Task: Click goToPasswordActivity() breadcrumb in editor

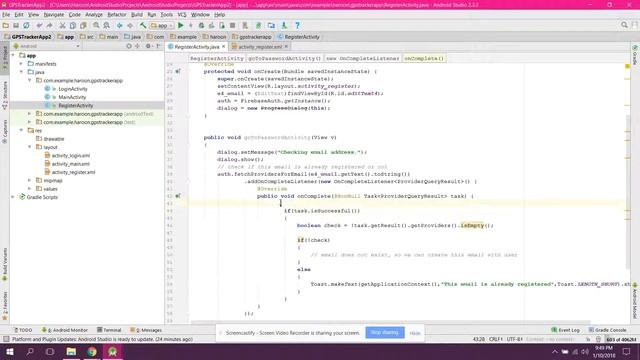Action: pyautogui.click(x=284, y=58)
